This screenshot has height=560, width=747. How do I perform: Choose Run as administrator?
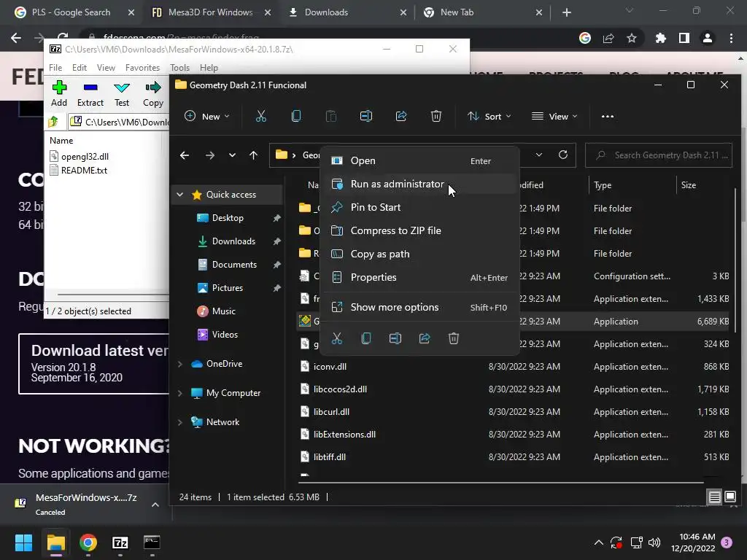[x=419, y=184]
